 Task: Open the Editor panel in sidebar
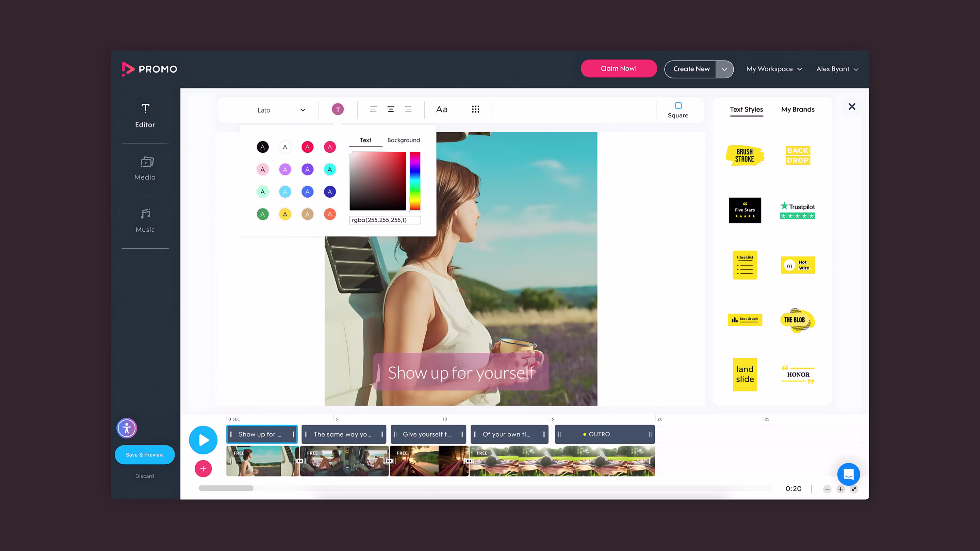tap(145, 116)
